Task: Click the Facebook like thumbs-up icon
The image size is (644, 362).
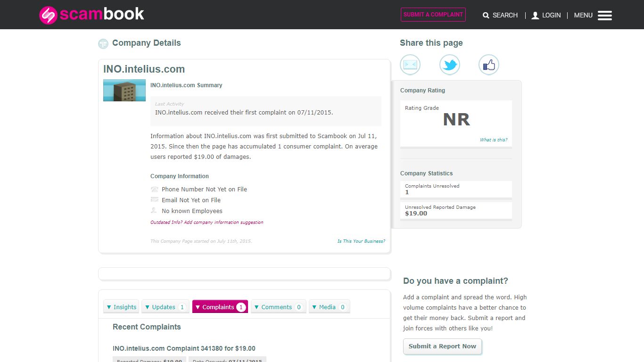Action: click(x=489, y=65)
